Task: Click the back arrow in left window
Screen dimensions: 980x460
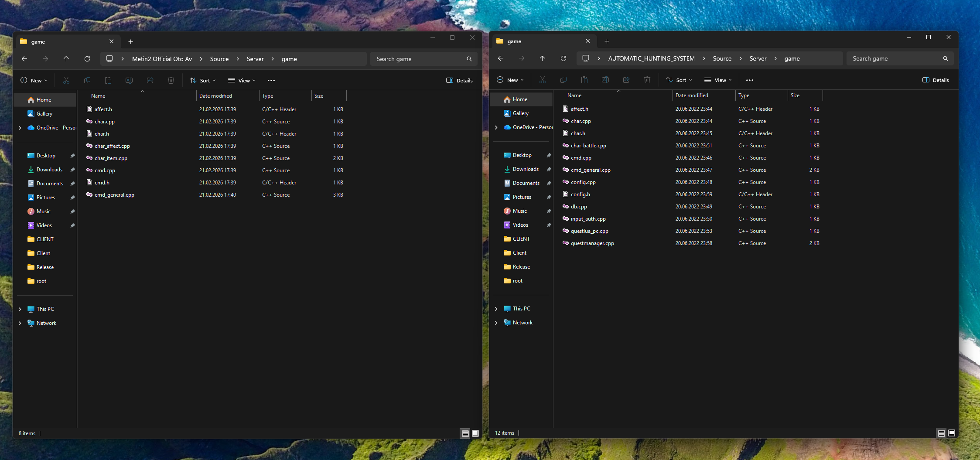Action: (x=24, y=59)
